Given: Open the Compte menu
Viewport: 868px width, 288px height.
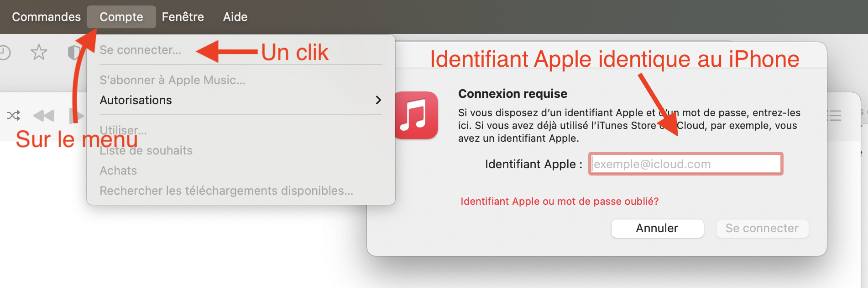Looking at the screenshot, I should 121,17.
